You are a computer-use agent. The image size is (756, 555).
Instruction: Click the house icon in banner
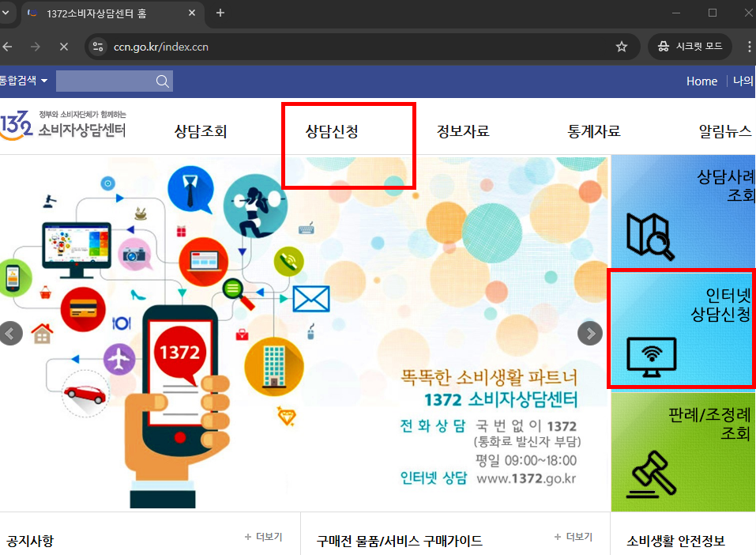click(43, 334)
